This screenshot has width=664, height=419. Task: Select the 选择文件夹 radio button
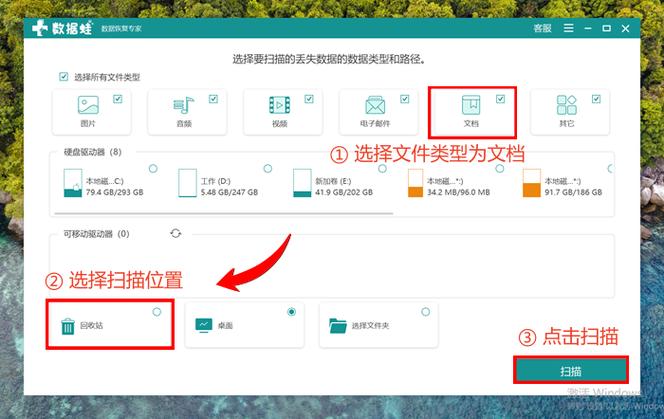(426, 312)
